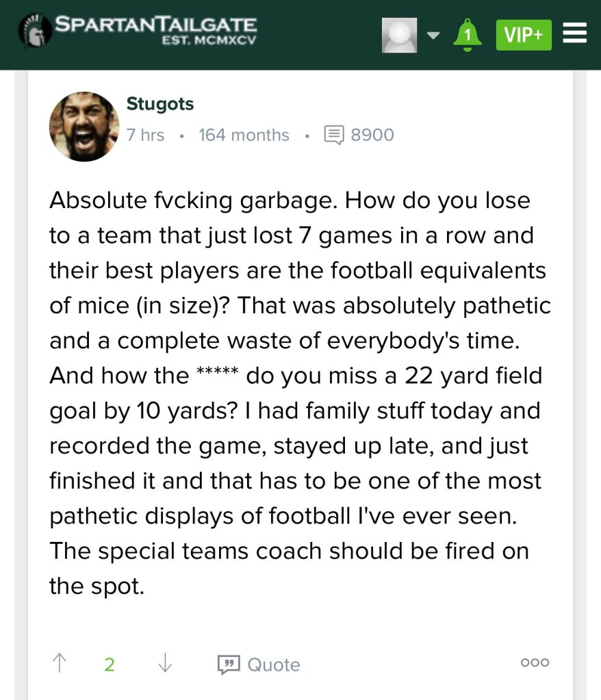Click the post body text paragraph

pyautogui.click(x=300, y=393)
